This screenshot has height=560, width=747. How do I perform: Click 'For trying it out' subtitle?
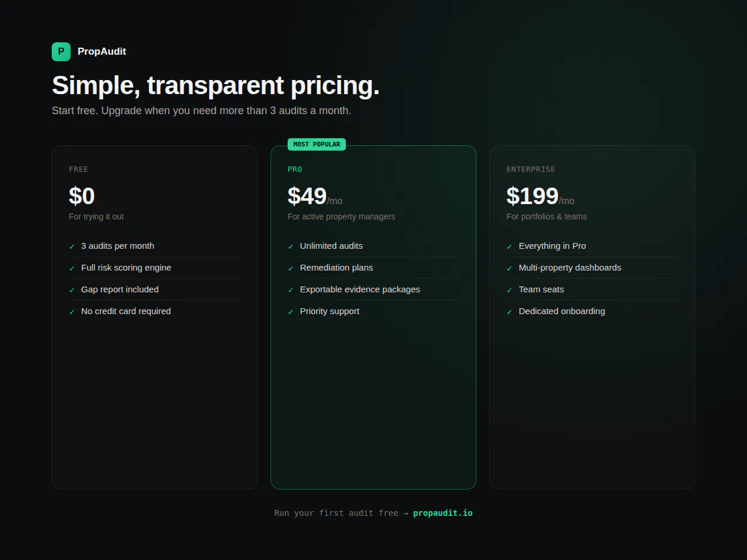point(96,216)
